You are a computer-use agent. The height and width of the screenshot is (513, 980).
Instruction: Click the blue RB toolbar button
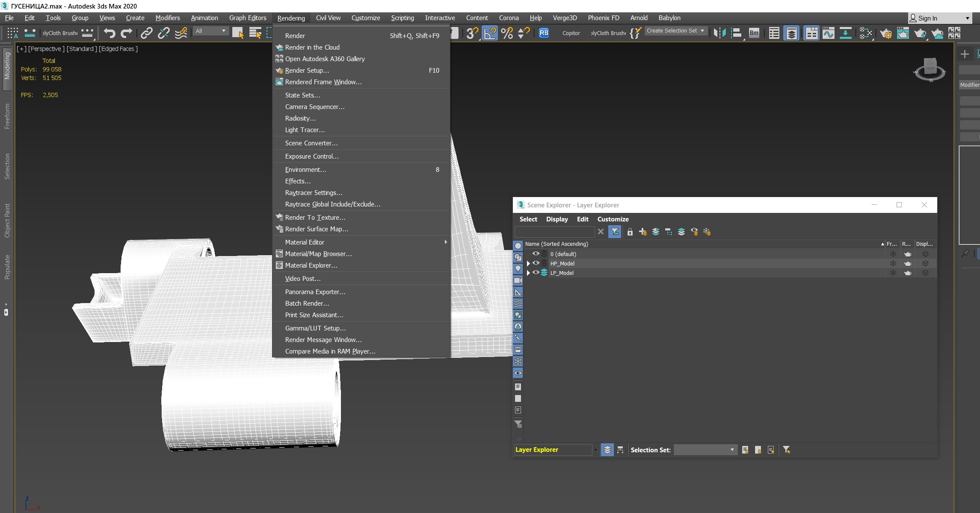click(x=544, y=33)
